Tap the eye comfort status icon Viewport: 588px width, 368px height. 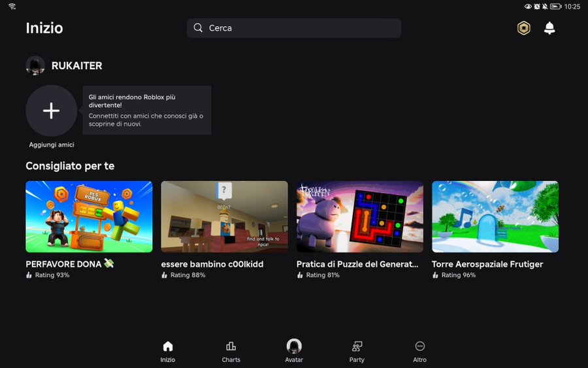pyautogui.click(x=528, y=7)
